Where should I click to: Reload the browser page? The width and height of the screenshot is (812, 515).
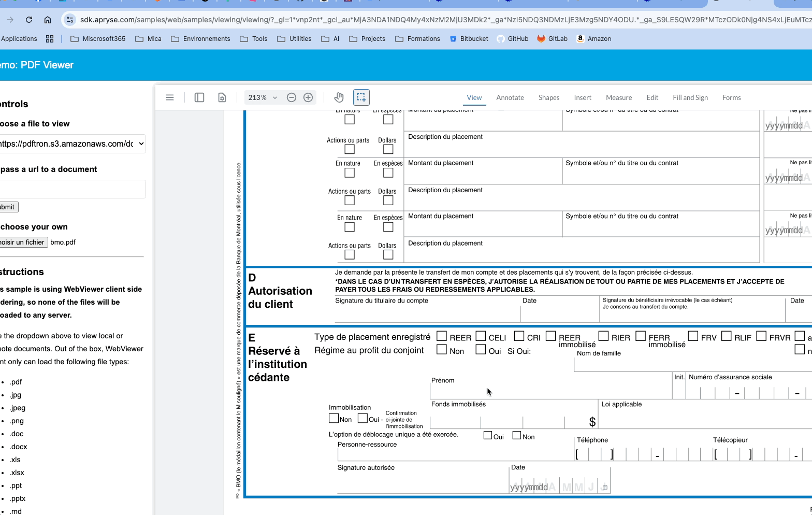click(29, 20)
